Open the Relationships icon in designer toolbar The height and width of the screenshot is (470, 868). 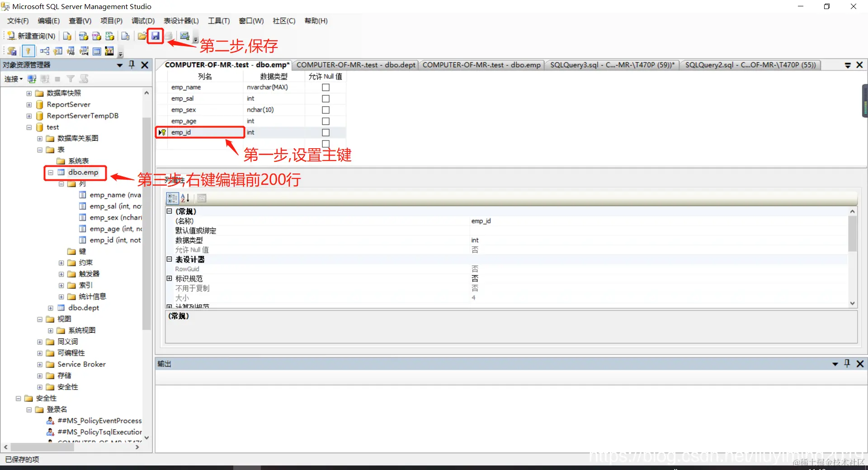[44, 51]
